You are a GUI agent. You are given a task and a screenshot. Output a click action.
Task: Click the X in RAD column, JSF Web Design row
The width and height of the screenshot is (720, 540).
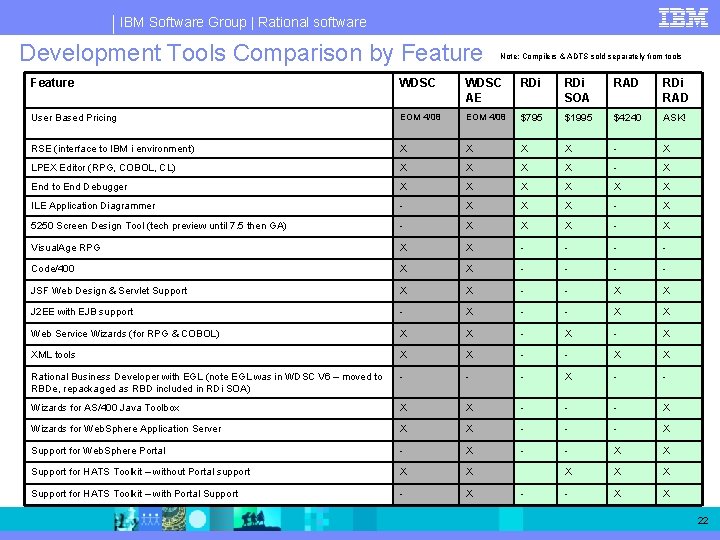click(618, 291)
